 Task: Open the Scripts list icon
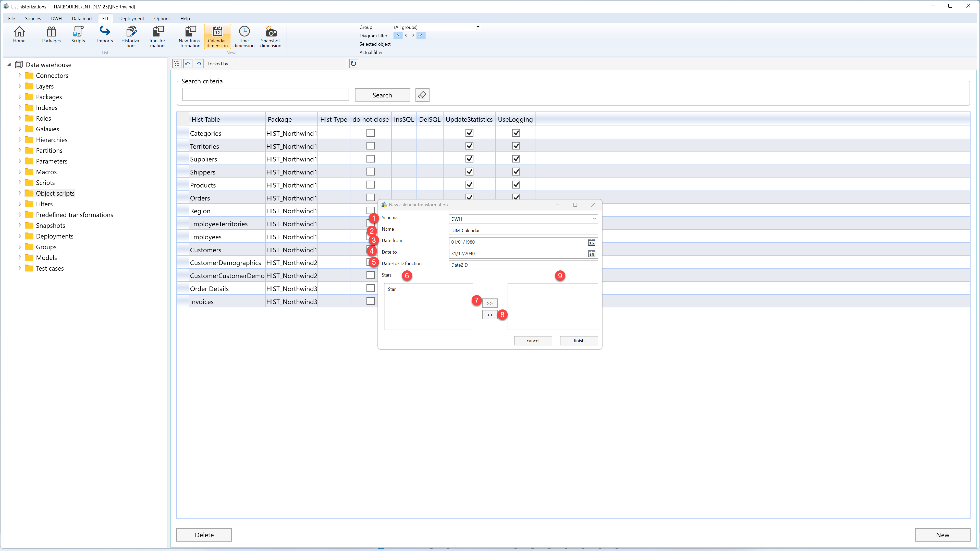78,35
